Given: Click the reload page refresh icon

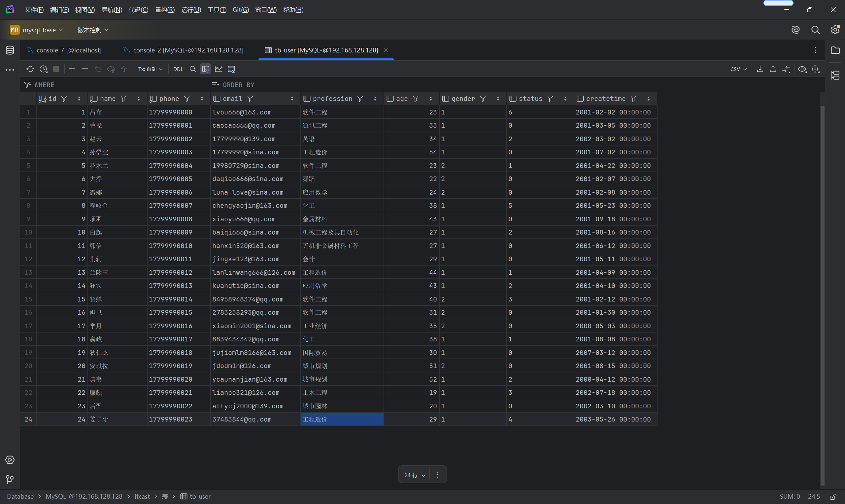Looking at the screenshot, I should coord(30,69).
